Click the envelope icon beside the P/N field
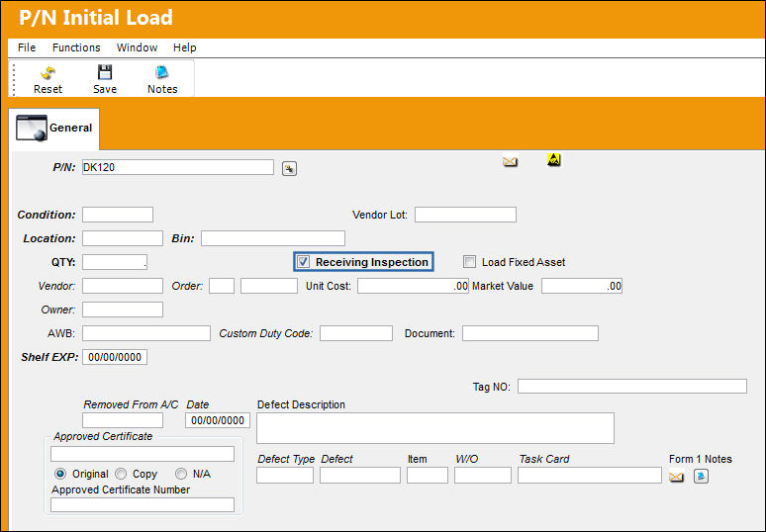The height and width of the screenshot is (532, 766). [x=510, y=161]
